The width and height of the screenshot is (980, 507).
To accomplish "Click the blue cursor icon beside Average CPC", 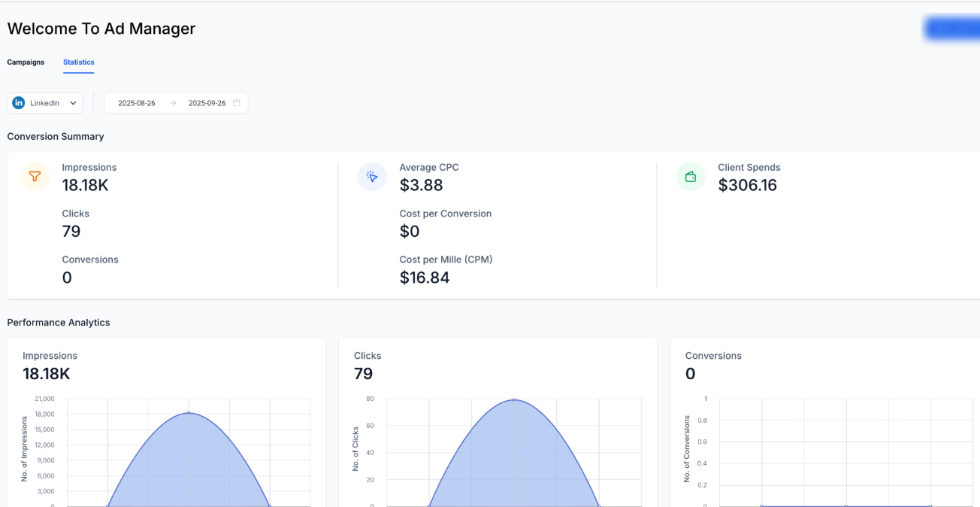I will coord(372,177).
